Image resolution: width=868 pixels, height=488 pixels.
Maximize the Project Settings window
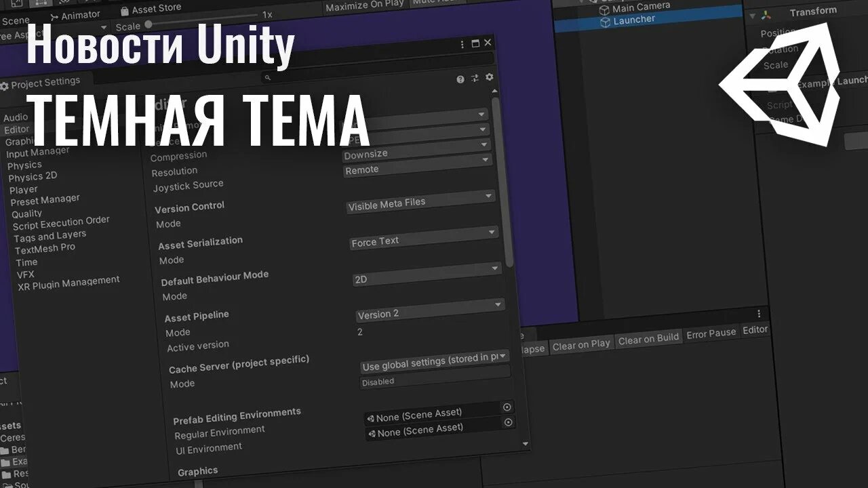click(x=475, y=43)
